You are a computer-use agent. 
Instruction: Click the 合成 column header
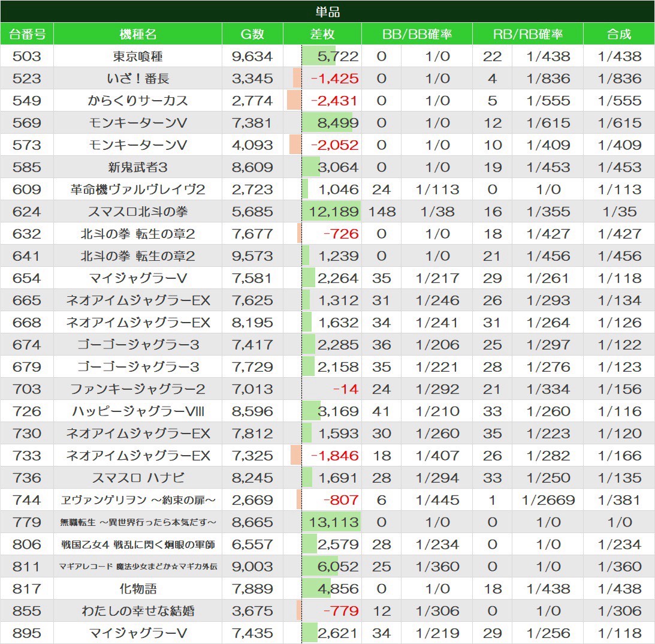[x=618, y=34]
